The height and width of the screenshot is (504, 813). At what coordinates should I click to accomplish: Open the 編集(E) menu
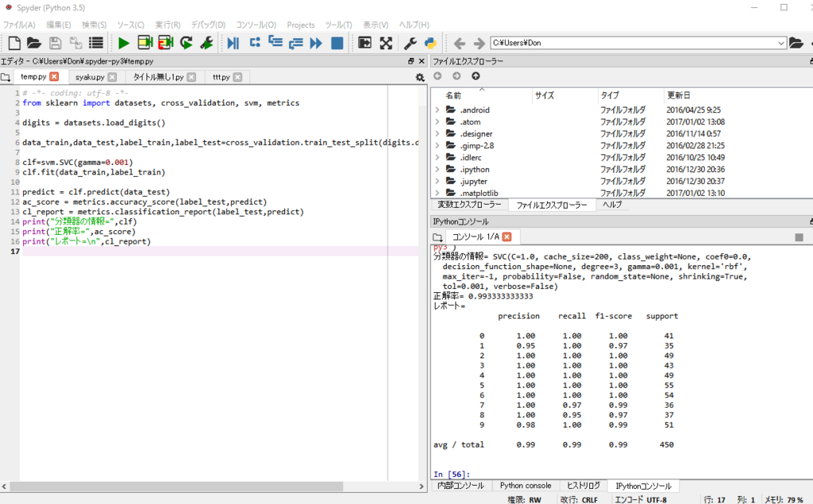coord(59,25)
